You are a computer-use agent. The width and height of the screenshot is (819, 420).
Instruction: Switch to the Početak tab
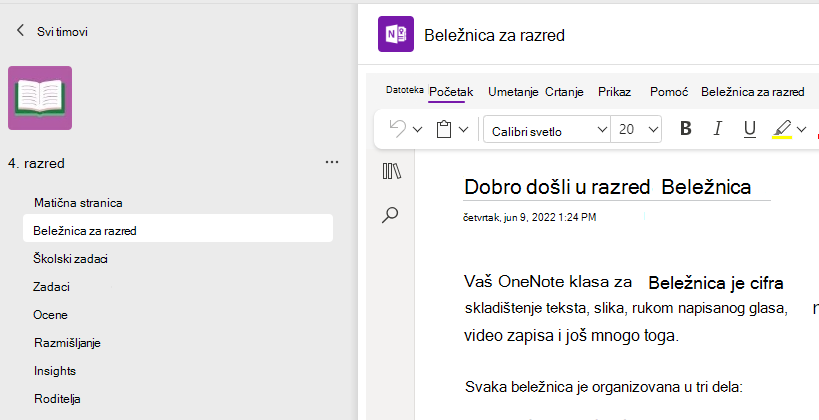click(x=451, y=92)
